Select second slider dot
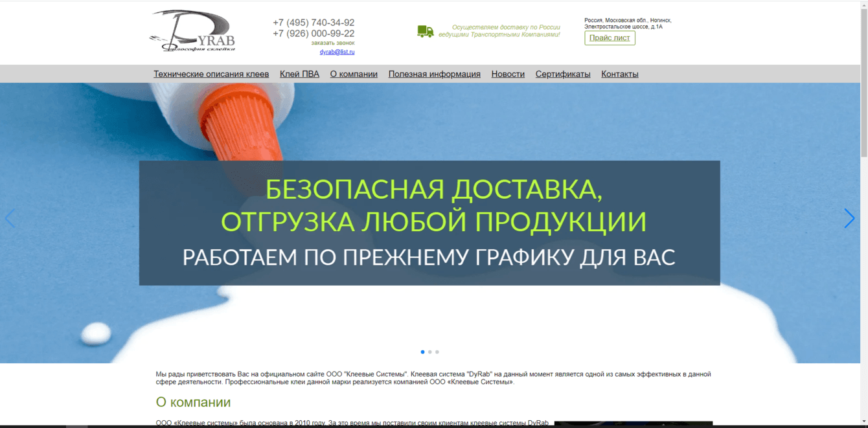 pos(429,352)
